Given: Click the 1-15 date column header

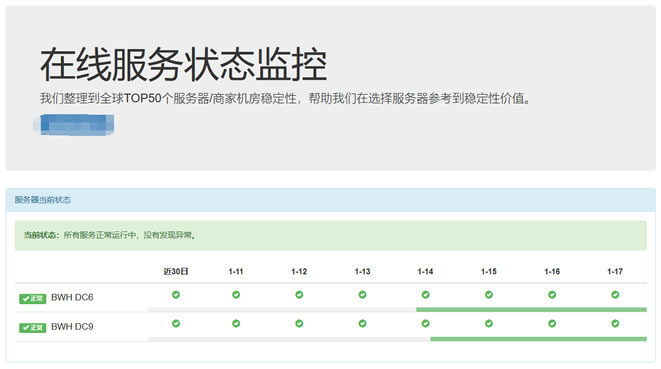Looking at the screenshot, I should 489,272.
